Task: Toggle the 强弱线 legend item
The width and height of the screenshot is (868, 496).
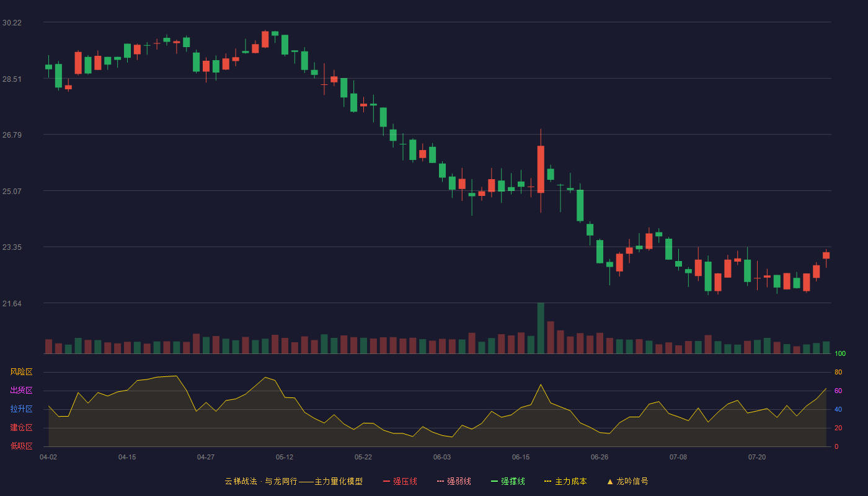Action: [454, 481]
